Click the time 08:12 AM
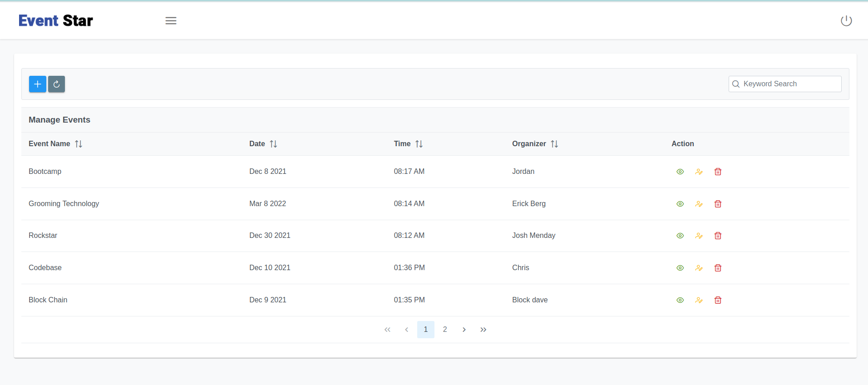 409,236
